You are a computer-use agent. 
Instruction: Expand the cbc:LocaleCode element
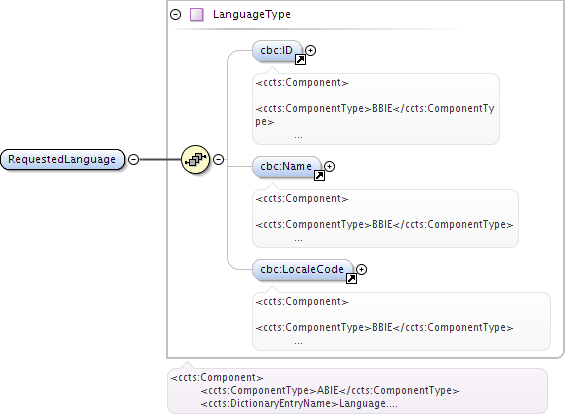[361, 269]
